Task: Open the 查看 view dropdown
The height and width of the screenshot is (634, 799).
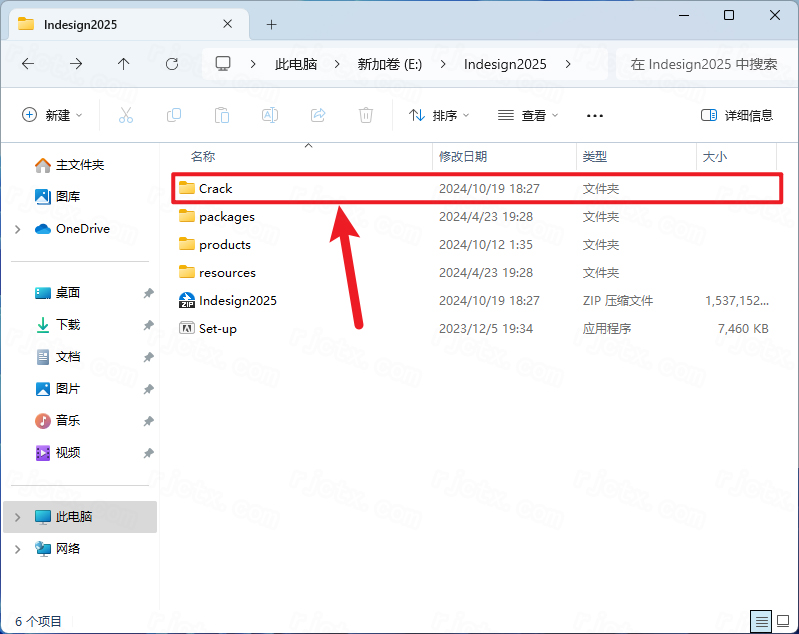Action: [x=529, y=115]
